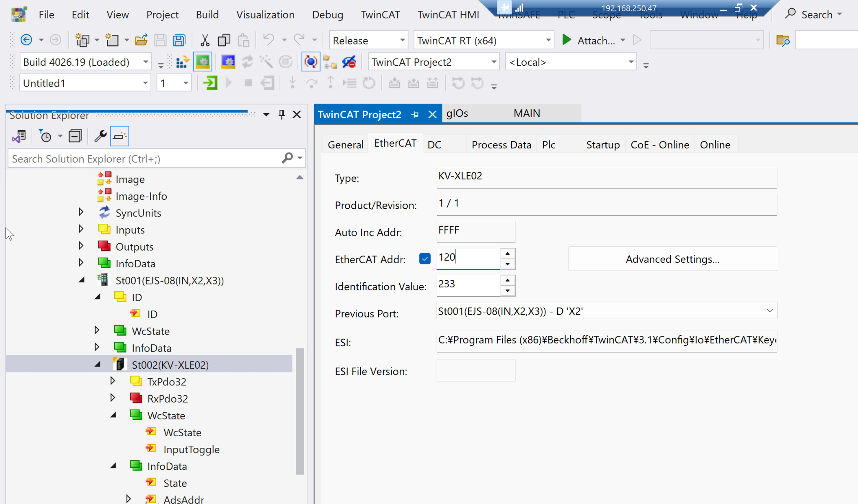
Task: Click the Advanced Settings button
Action: click(x=672, y=259)
